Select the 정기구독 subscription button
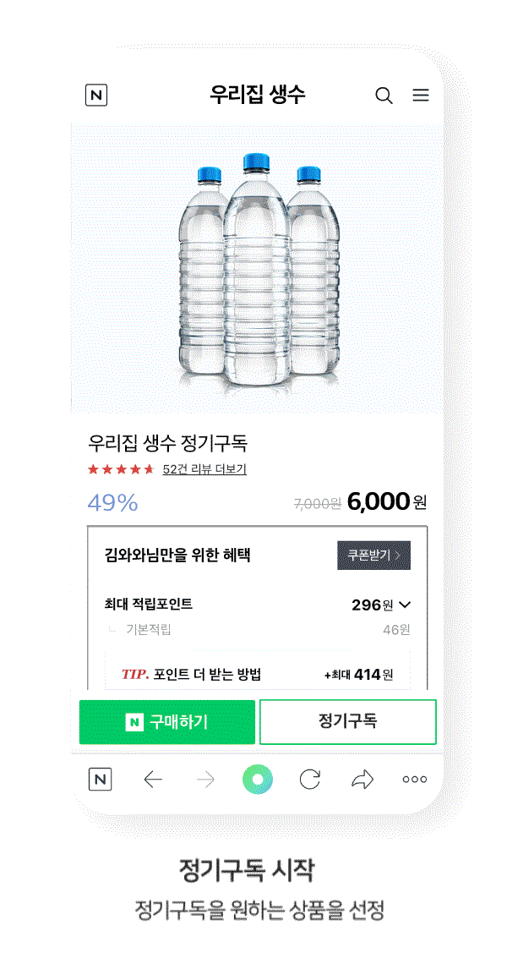This screenshot has width=507, height=980. point(347,721)
